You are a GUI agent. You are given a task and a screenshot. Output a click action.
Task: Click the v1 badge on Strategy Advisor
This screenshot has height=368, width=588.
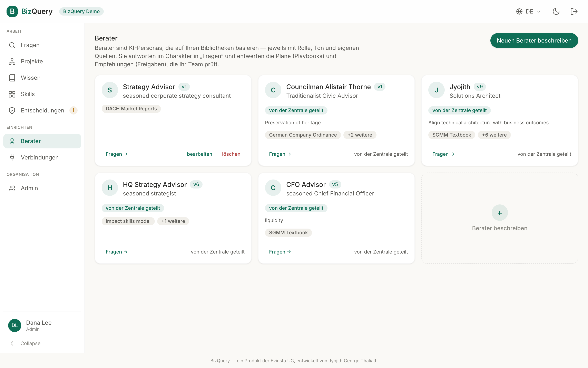coord(184,87)
